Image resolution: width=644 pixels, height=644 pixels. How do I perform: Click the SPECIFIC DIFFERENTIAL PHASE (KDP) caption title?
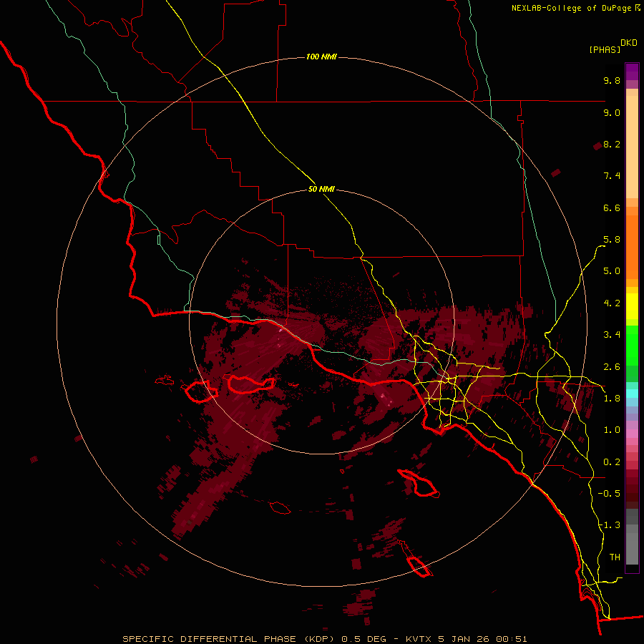pyautogui.click(x=227, y=639)
